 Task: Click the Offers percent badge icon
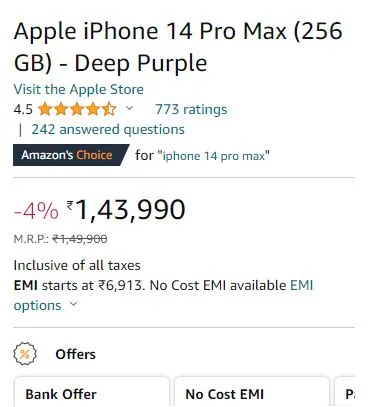coord(25,354)
